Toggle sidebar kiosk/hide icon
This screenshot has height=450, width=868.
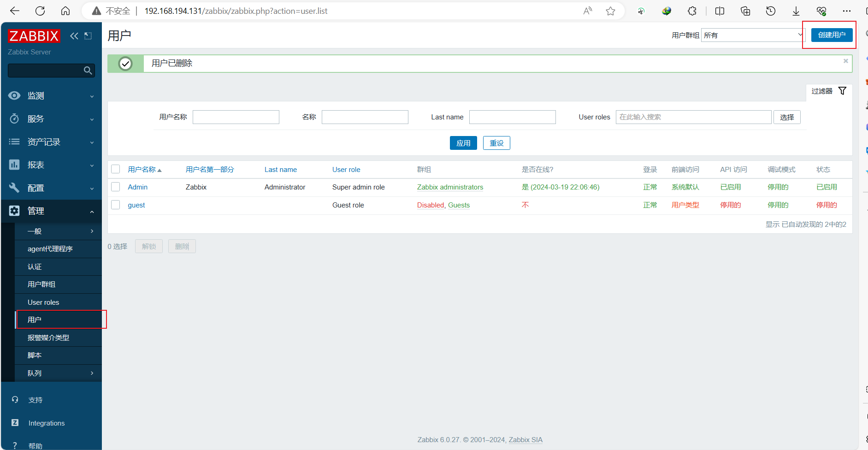click(x=88, y=36)
